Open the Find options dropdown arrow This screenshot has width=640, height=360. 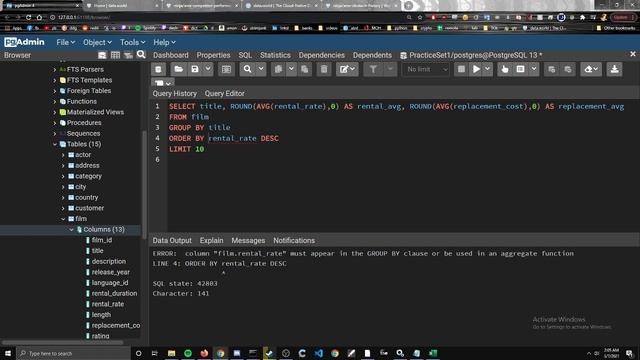(x=261, y=69)
